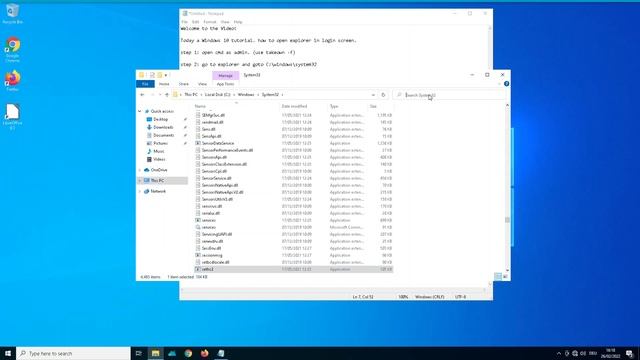Expand the Network tree node
This screenshot has width=640, height=360.
tap(140, 191)
